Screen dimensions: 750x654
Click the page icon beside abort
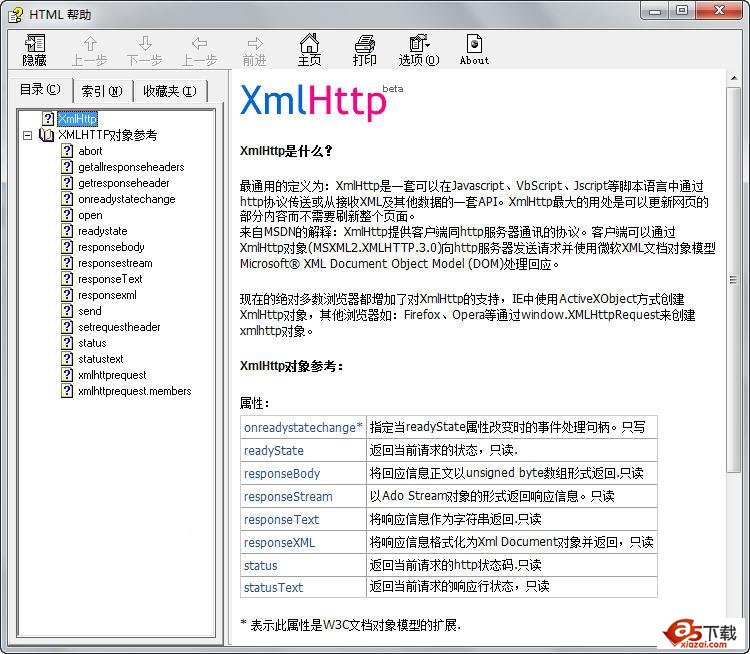click(67, 151)
